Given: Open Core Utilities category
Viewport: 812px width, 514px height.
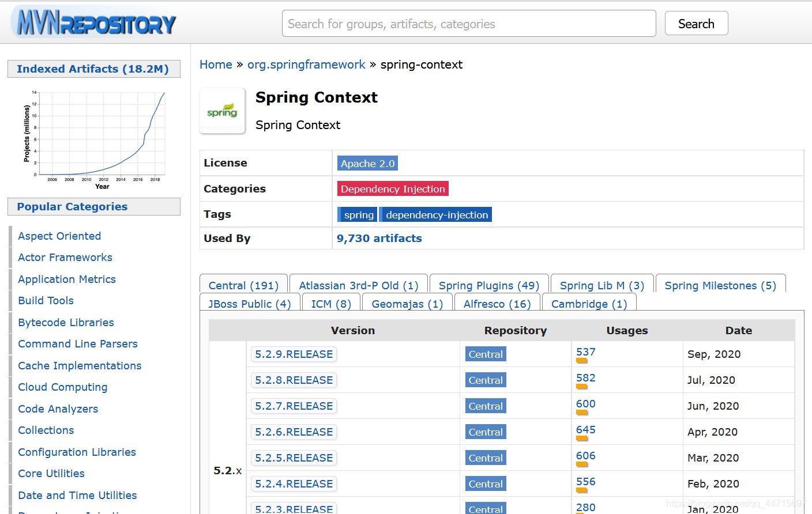Looking at the screenshot, I should pyautogui.click(x=51, y=474).
